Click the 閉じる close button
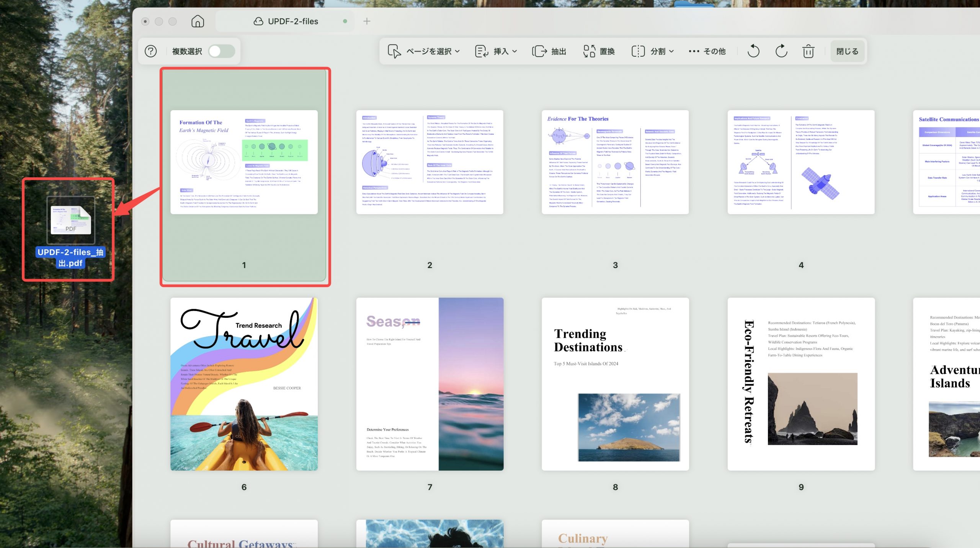The image size is (980, 548). [847, 51]
